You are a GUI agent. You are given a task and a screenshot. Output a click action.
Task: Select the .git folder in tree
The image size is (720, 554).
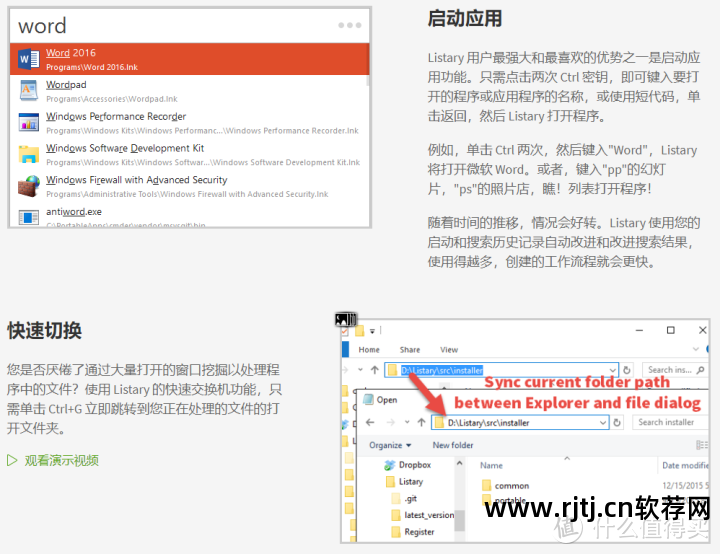[x=404, y=498]
